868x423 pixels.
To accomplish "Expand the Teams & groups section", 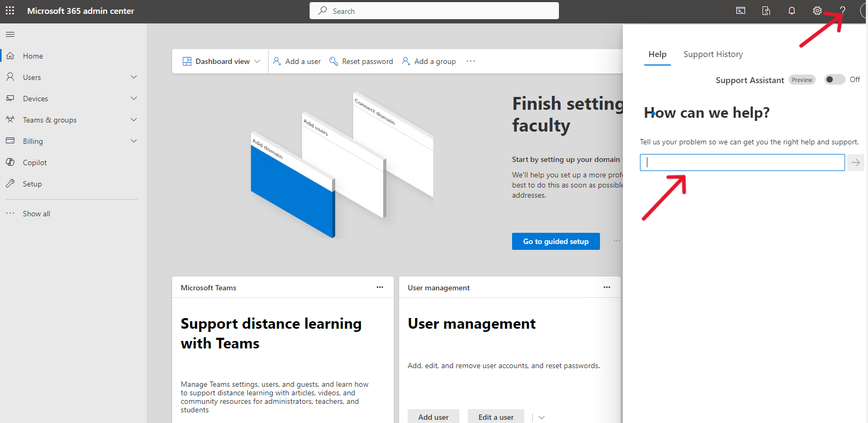I will 134,120.
